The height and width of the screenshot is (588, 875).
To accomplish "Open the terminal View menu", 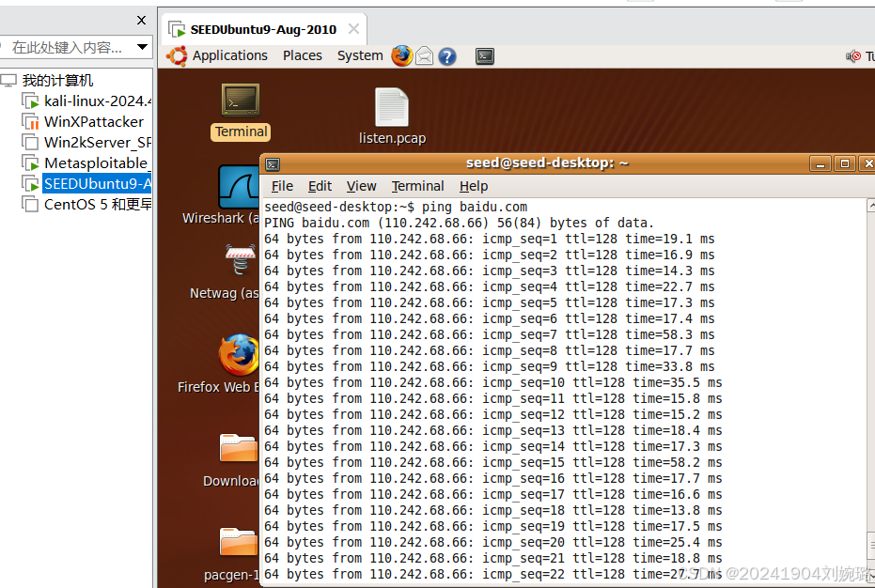I will (361, 186).
